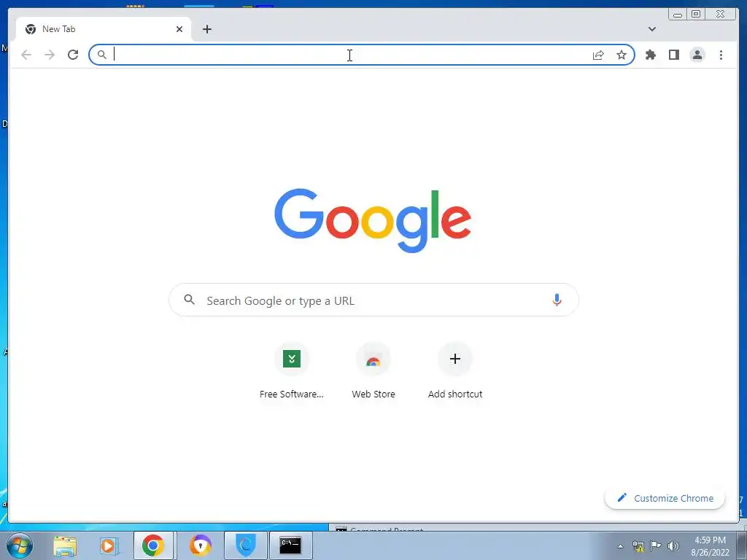Open the blue shield app in taskbar
The image size is (747, 560).
click(x=246, y=545)
